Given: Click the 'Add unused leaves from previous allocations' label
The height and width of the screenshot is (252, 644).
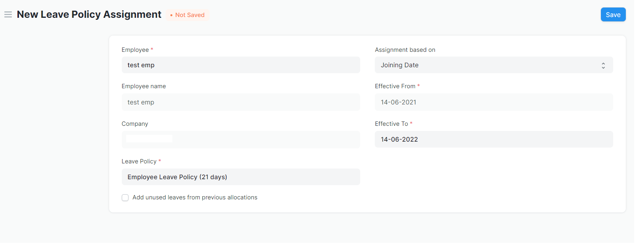Looking at the screenshot, I should coord(195,197).
